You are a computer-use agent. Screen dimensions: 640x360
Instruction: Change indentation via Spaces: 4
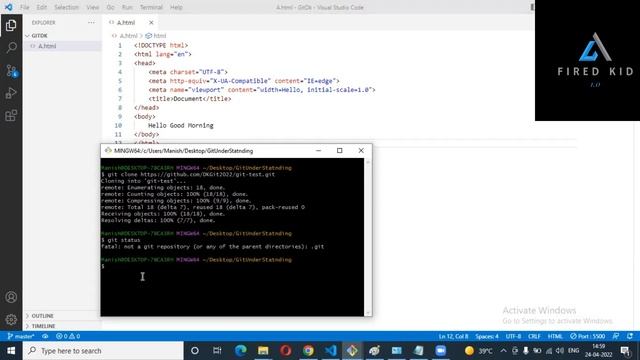(487, 336)
